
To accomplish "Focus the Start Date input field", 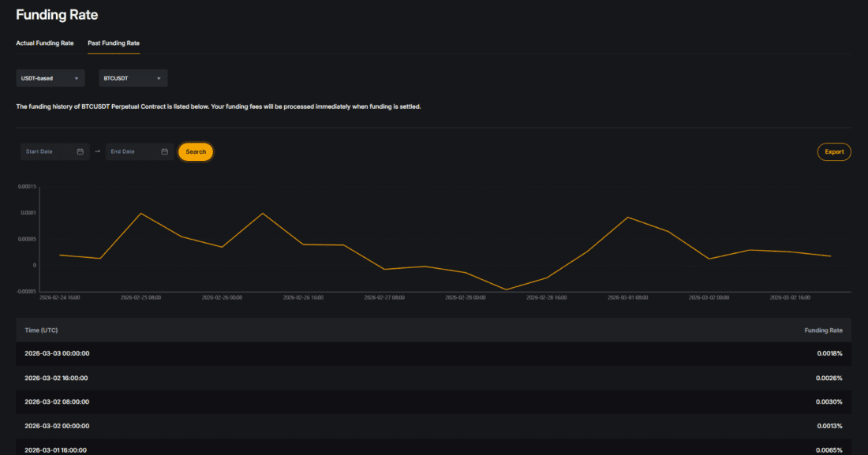I will pyautogui.click(x=49, y=151).
